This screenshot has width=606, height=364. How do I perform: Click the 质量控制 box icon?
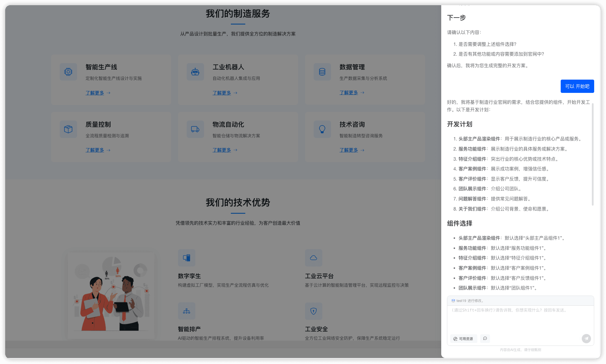[68, 129]
